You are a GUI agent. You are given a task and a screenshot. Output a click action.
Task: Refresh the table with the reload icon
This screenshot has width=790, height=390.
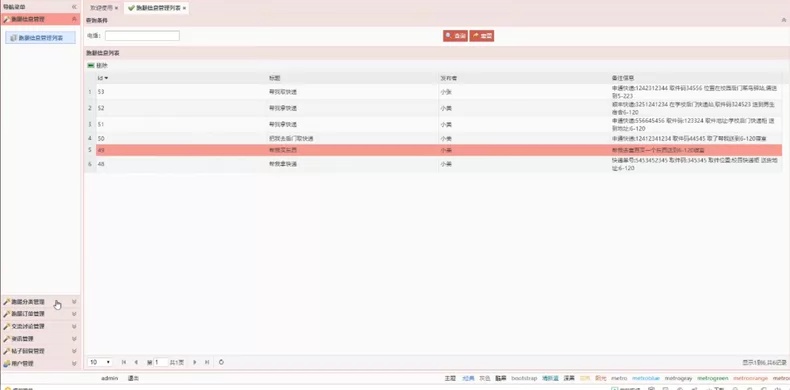coord(221,362)
